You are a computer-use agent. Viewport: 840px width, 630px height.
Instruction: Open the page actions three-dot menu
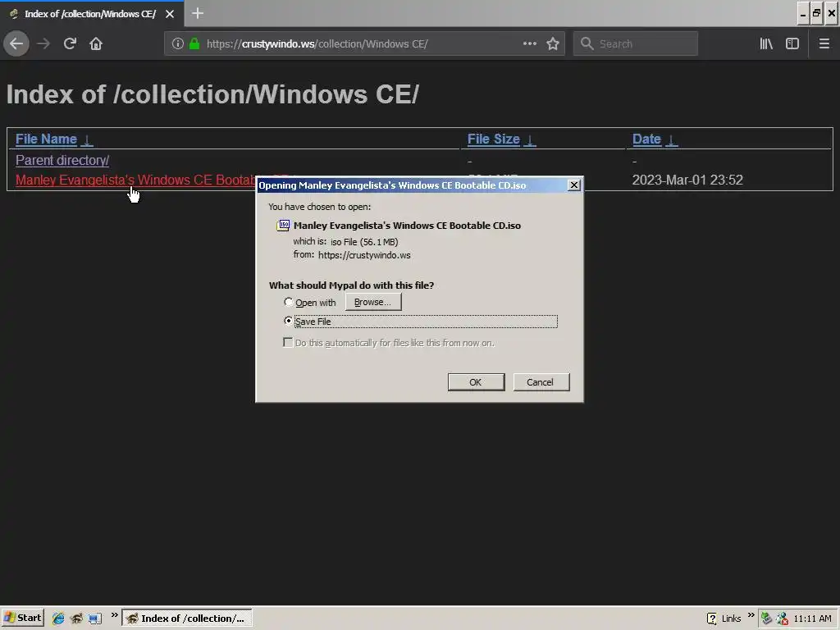point(529,43)
